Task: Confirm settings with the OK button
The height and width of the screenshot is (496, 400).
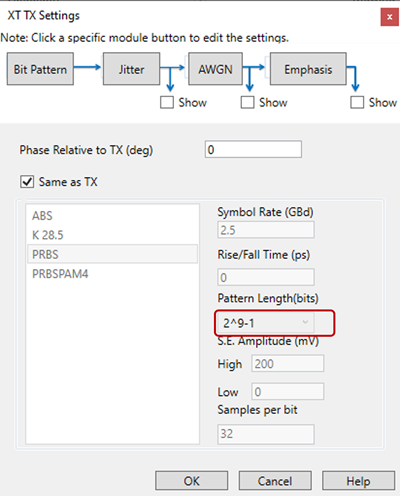Action: pyautogui.click(x=192, y=481)
